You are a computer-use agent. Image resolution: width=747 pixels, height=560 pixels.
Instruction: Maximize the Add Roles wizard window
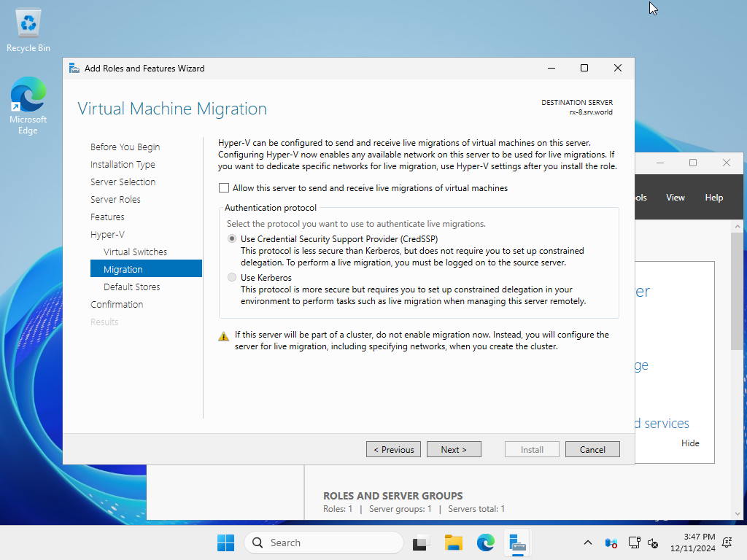pyautogui.click(x=584, y=68)
